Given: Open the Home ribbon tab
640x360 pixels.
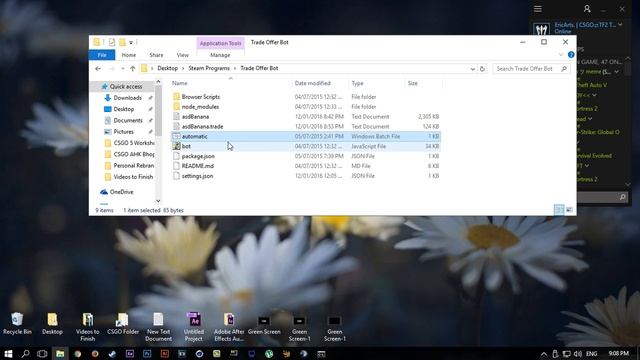Looking at the screenshot, I should point(129,55).
